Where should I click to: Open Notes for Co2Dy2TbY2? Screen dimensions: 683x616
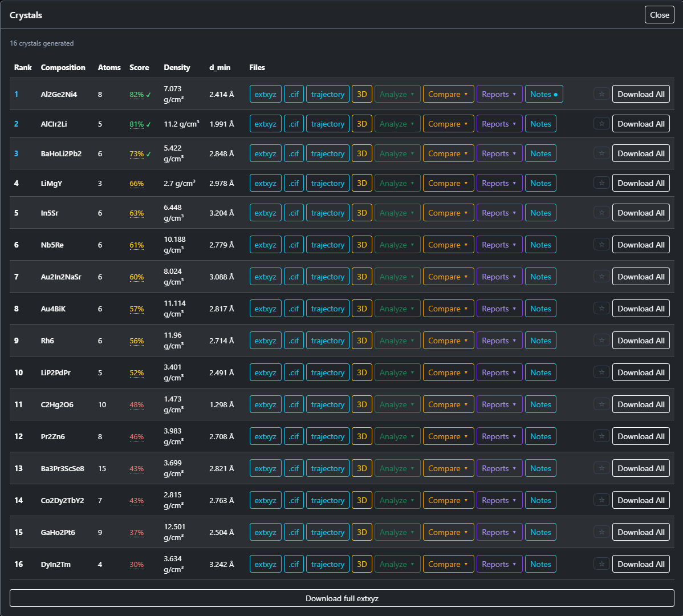click(540, 500)
